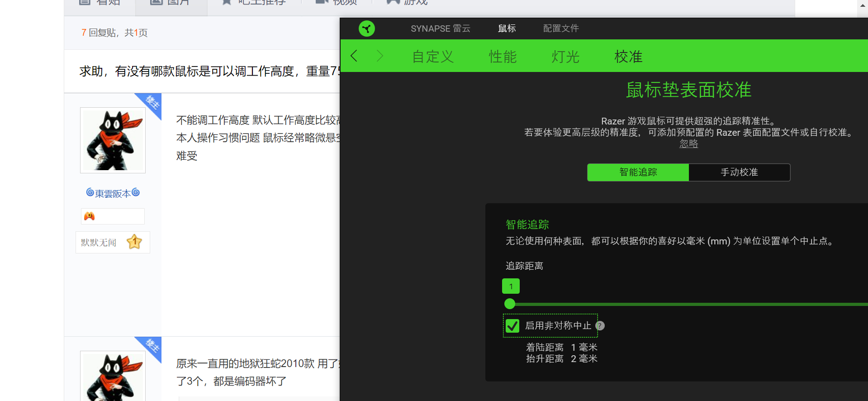The image size is (868, 401).
Task: Click the 默默无闻 level label
Action: coord(99,243)
